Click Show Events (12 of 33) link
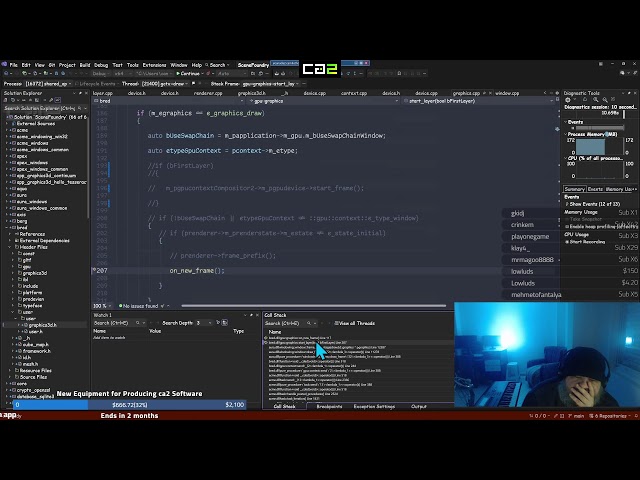The width and height of the screenshot is (640, 480). pyautogui.click(x=592, y=204)
